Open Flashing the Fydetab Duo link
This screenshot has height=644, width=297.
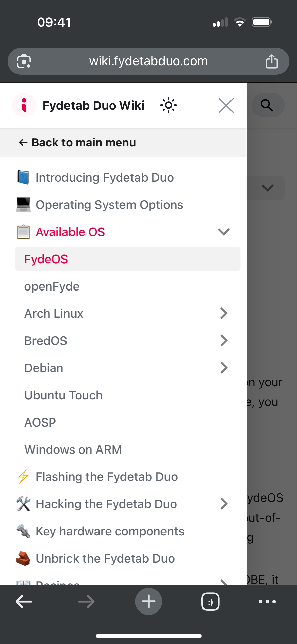(x=107, y=477)
